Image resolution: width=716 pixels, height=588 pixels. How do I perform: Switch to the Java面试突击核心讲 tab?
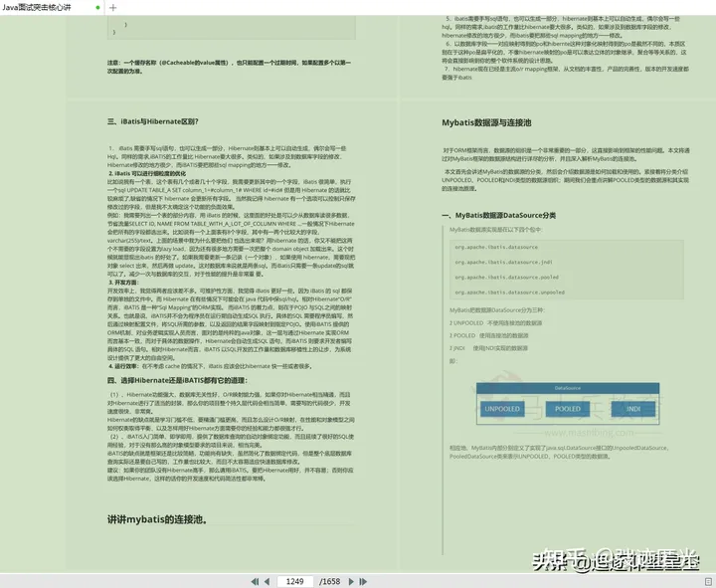coord(37,7)
